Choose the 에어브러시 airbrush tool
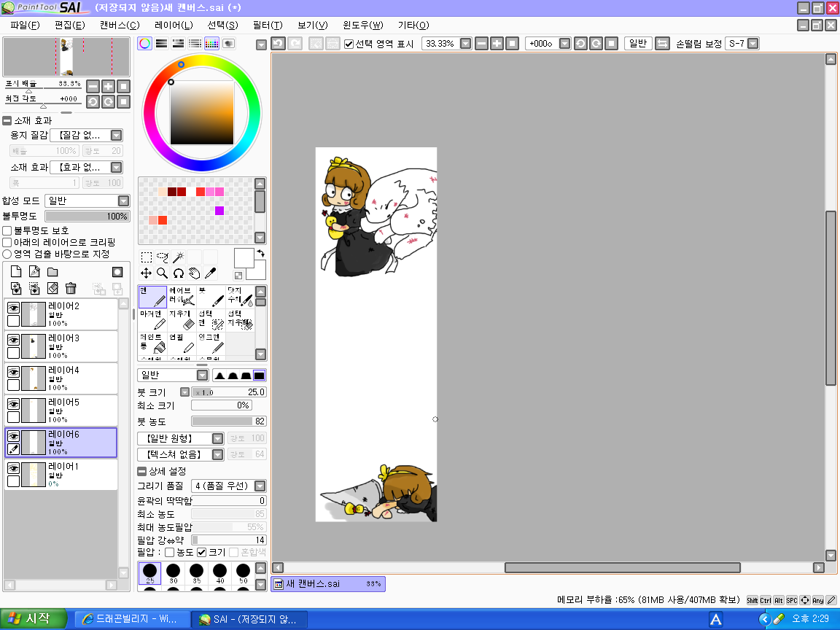Screen dimensions: 840x630 tap(182, 297)
